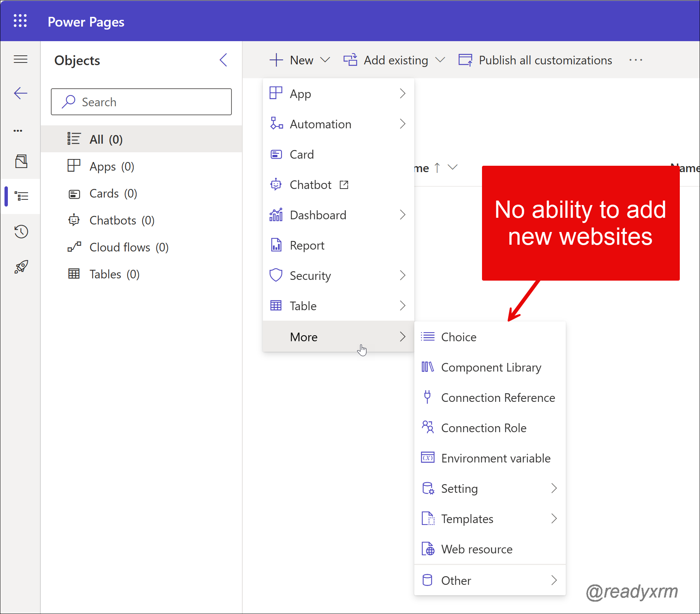Click the Web resource icon in More submenu
This screenshot has width=700, height=614.
point(428,549)
